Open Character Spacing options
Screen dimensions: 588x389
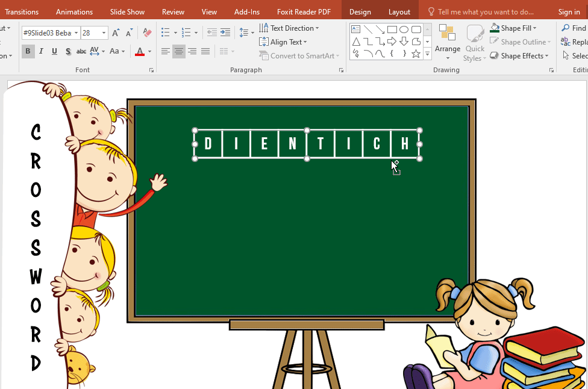97,51
